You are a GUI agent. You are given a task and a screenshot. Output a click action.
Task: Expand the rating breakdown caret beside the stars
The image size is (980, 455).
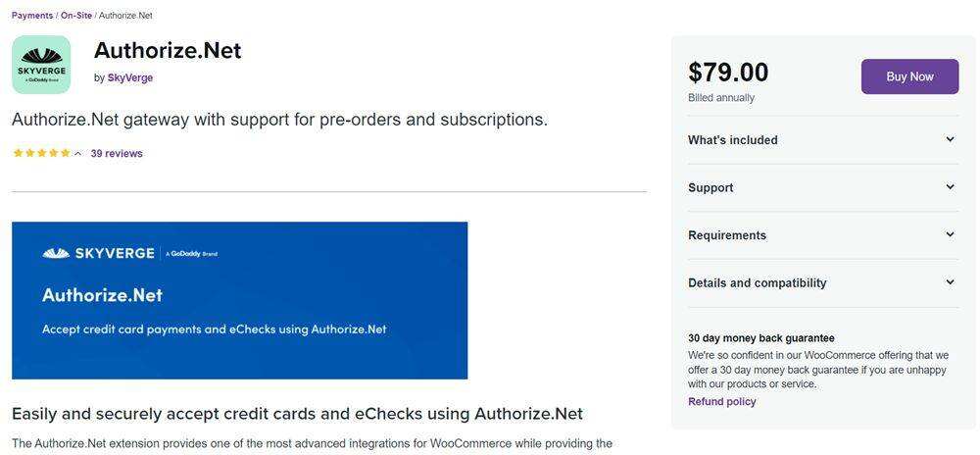[x=78, y=154]
